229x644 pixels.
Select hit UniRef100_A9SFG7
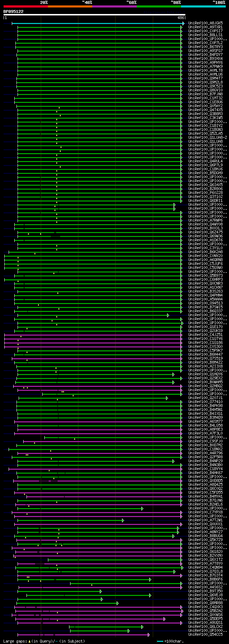point(205,51)
